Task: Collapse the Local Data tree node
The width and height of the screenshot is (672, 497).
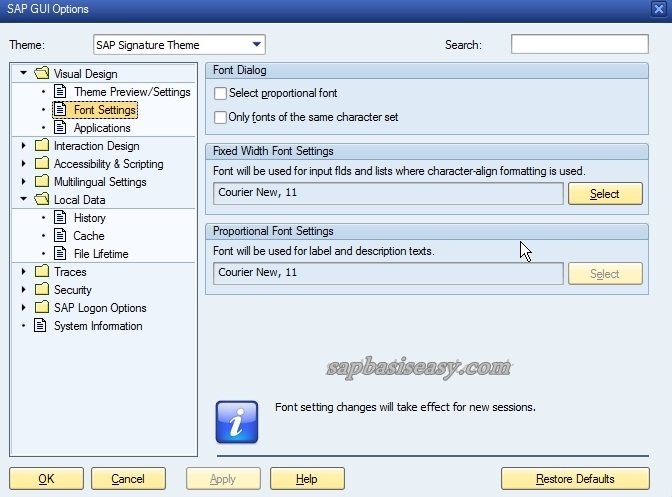Action: [24, 200]
